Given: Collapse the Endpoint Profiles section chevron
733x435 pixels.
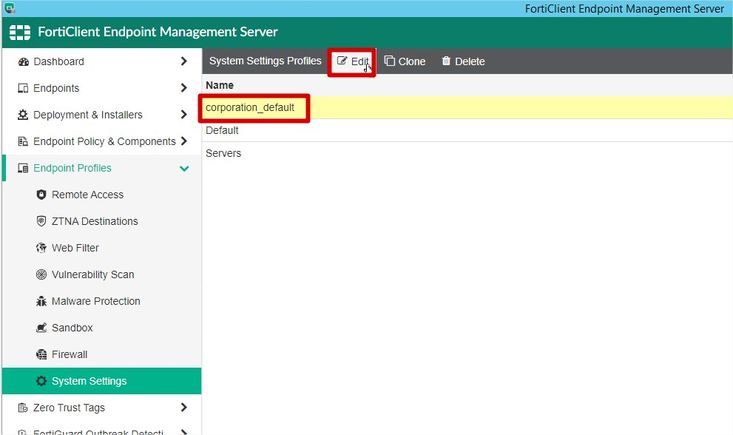Looking at the screenshot, I should [x=184, y=168].
